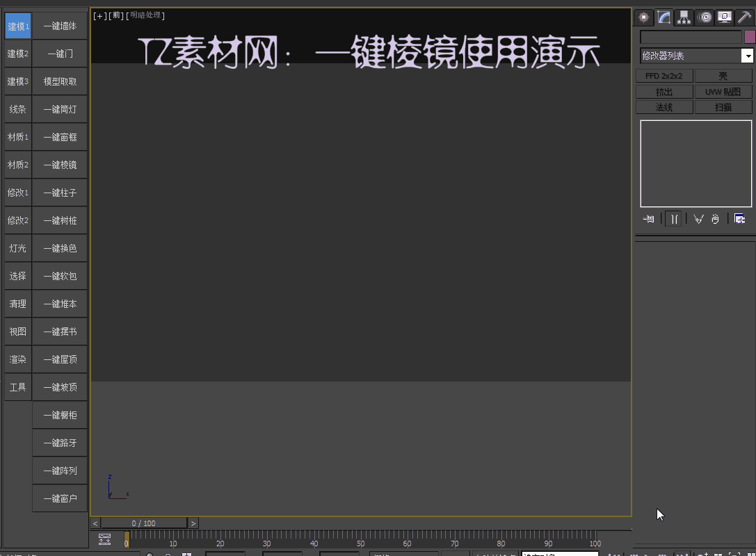
Task: Click the 0 / 100 time slider
Action: [144, 523]
